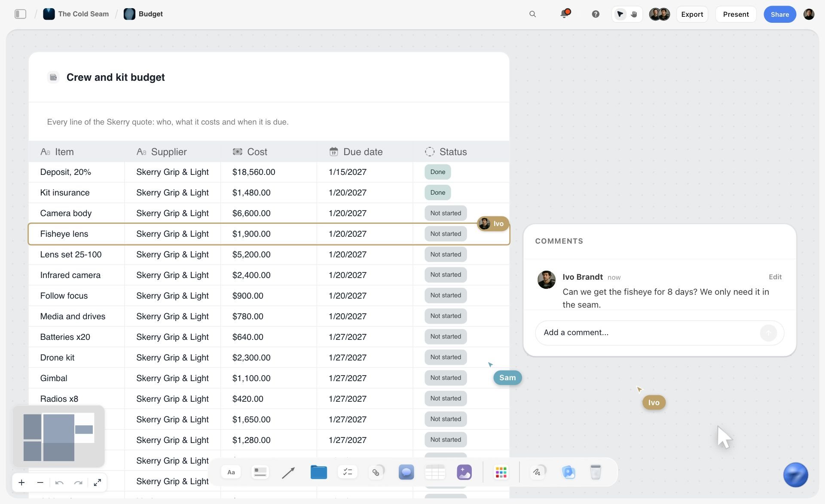The width and height of the screenshot is (825, 504).
Task: Insert a link element
Action: click(x=376, y=472)
